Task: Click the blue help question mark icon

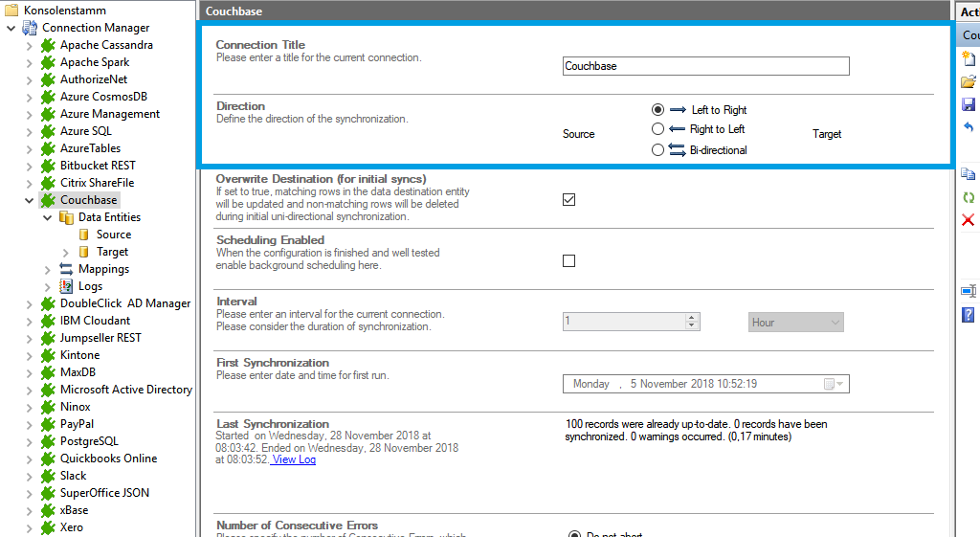Action: click(x=969, y=314)
